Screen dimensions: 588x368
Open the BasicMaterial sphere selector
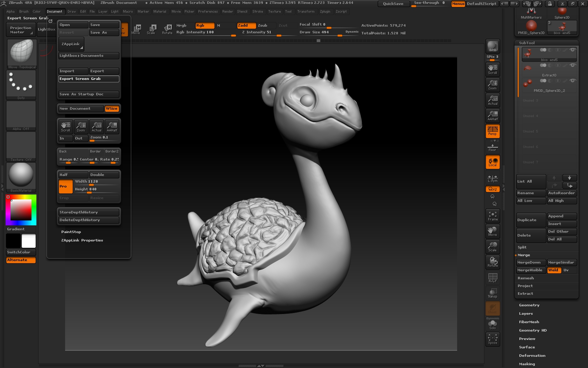[21, 177]
